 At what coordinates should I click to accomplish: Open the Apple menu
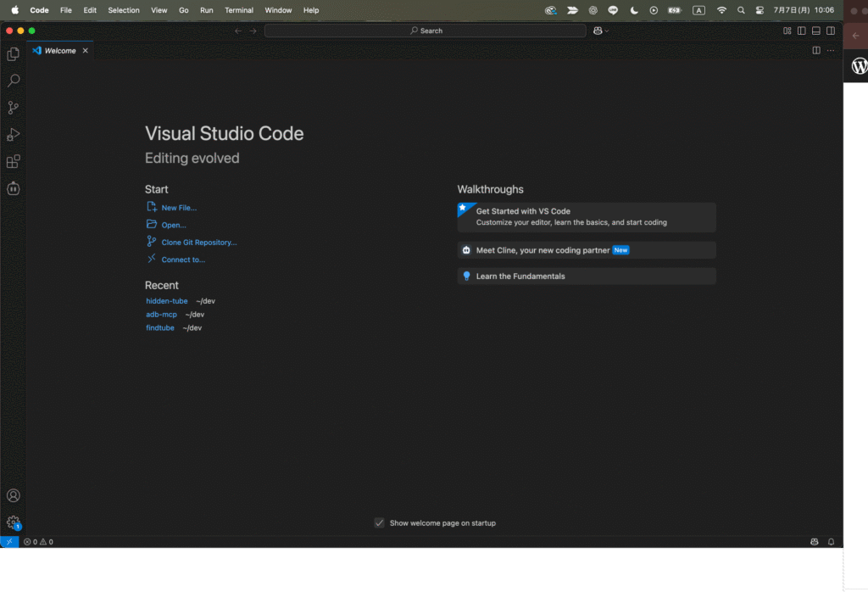(15, 10)
